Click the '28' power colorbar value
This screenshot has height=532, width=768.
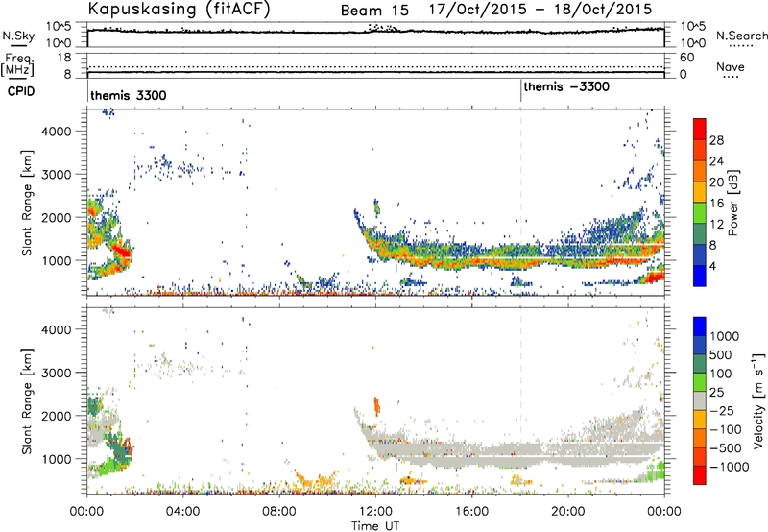click(716, 140)
